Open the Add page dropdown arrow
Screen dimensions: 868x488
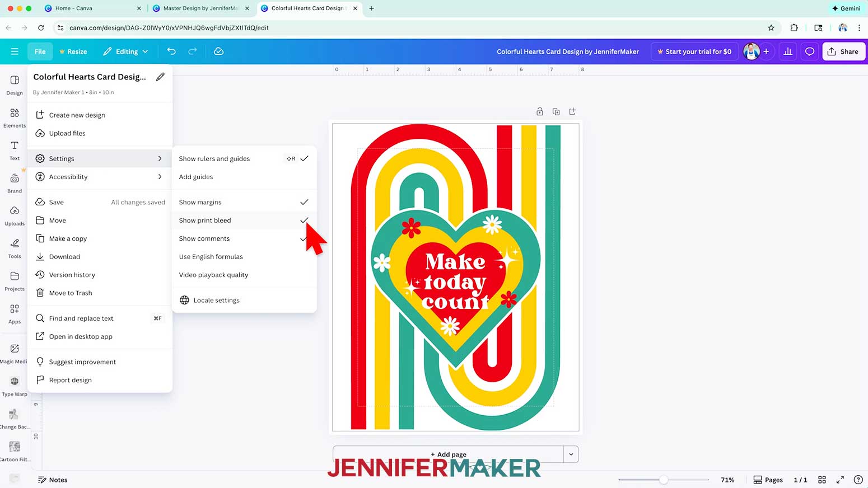coord(571,454)
